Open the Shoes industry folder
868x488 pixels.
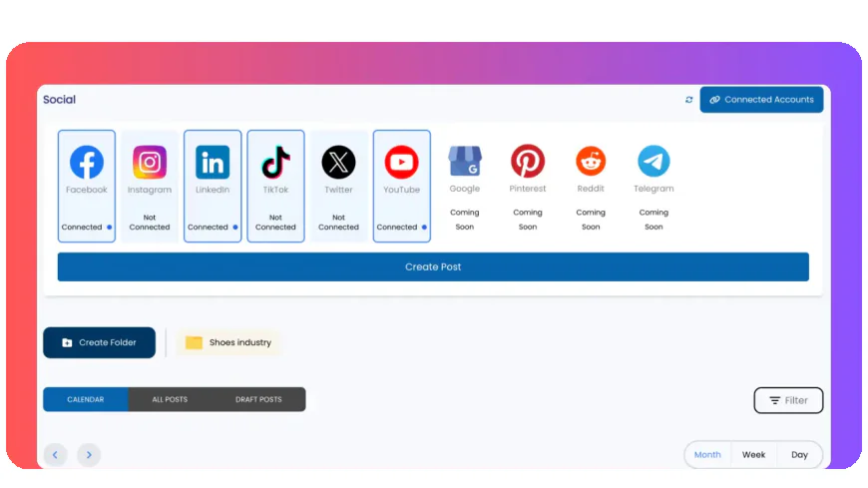point(228,342)
